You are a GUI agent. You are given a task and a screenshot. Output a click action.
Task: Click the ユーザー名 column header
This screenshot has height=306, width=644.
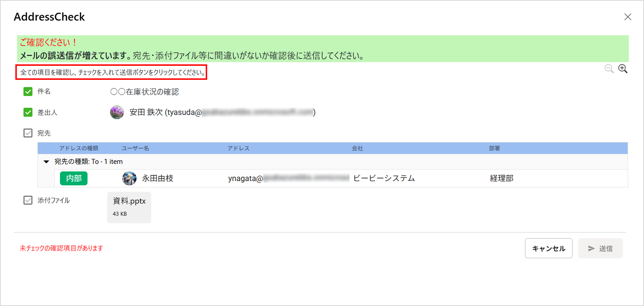pyautogui.click(x=135, y=148)
